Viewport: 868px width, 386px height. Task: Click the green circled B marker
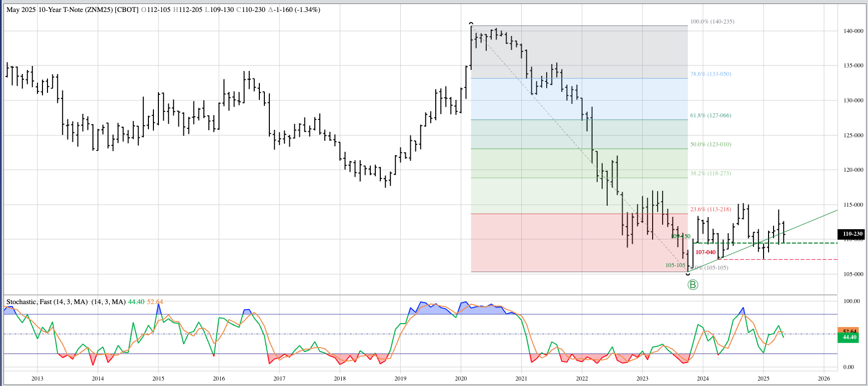click(x=693, y=285)
